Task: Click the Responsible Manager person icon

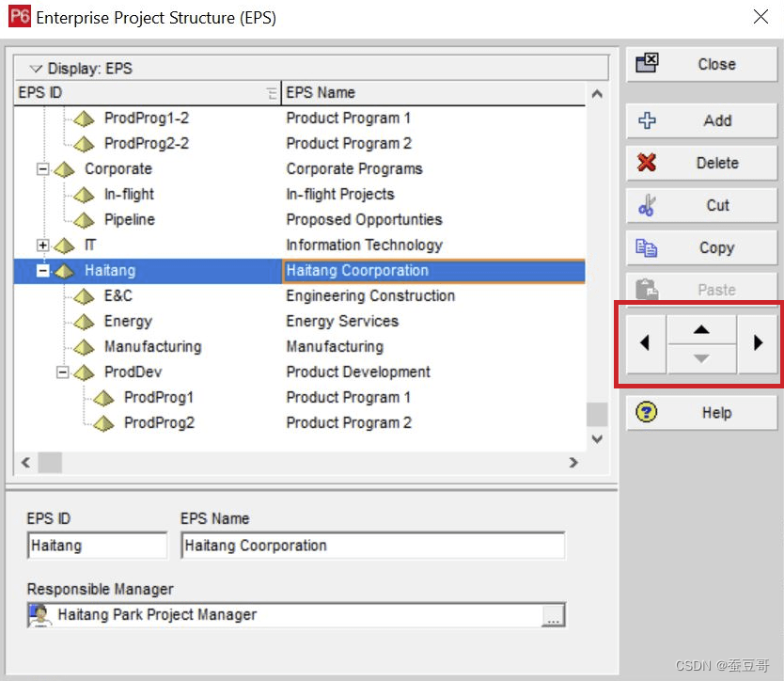Action: 40,615
